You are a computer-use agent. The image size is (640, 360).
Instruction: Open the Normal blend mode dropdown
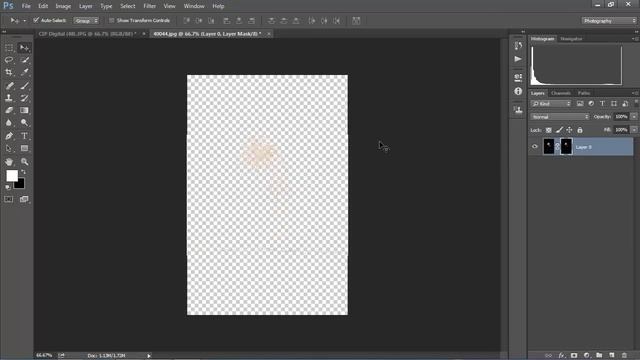pos(560,117)
